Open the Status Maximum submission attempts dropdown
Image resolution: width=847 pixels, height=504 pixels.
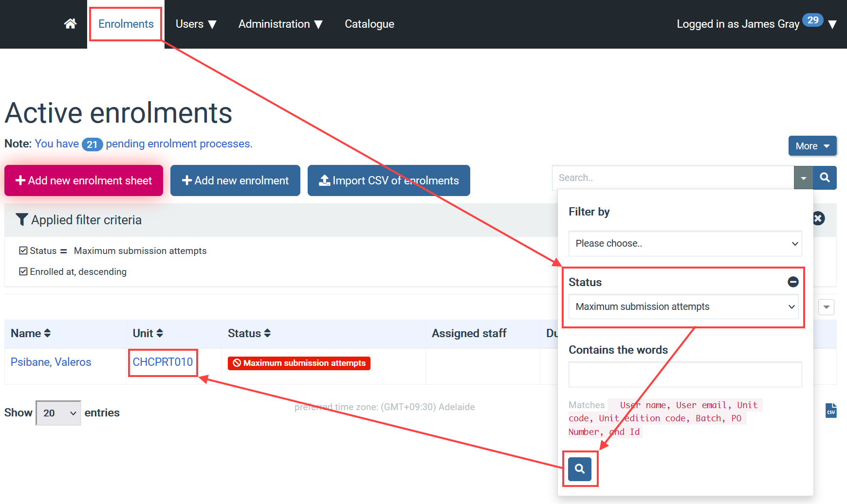[x=683, y=306]
